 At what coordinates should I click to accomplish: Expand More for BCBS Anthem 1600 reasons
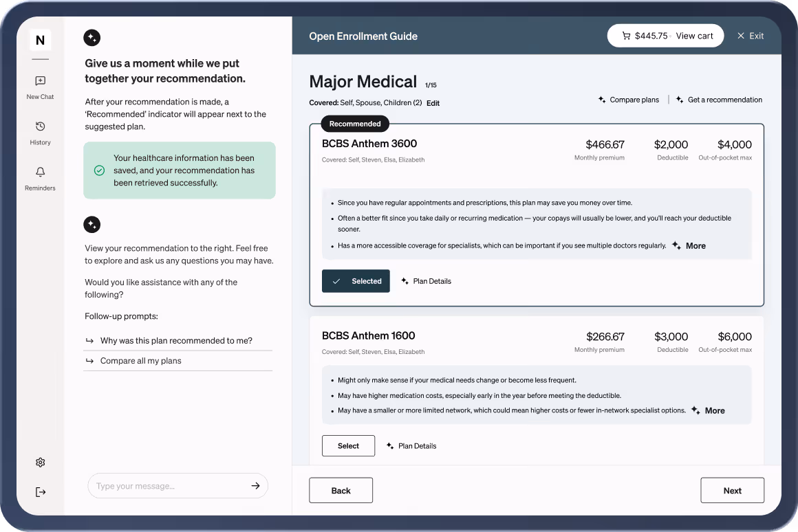click(x=715, y=410)
